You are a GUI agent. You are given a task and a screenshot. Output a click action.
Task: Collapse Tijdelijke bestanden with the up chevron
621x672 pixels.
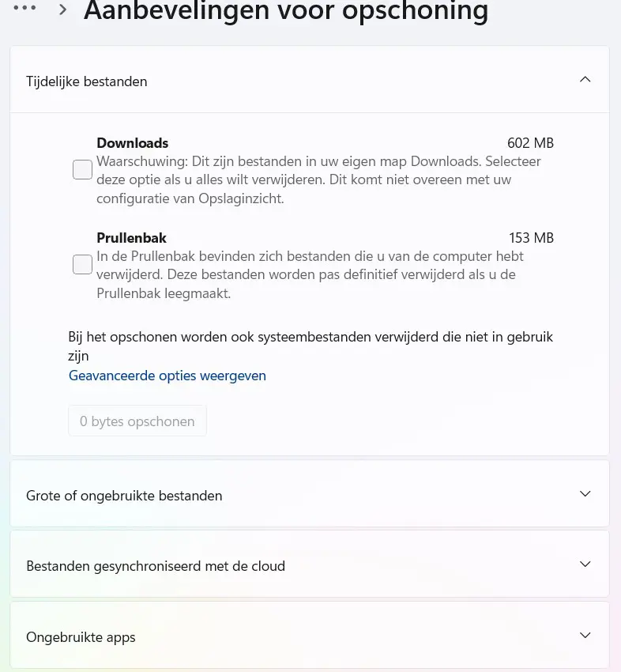click(x=585, y=80)
